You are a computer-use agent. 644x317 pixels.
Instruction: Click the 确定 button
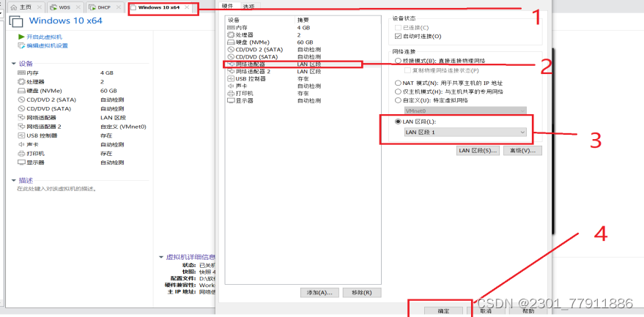pyautogui.click(x=443, y=311)
